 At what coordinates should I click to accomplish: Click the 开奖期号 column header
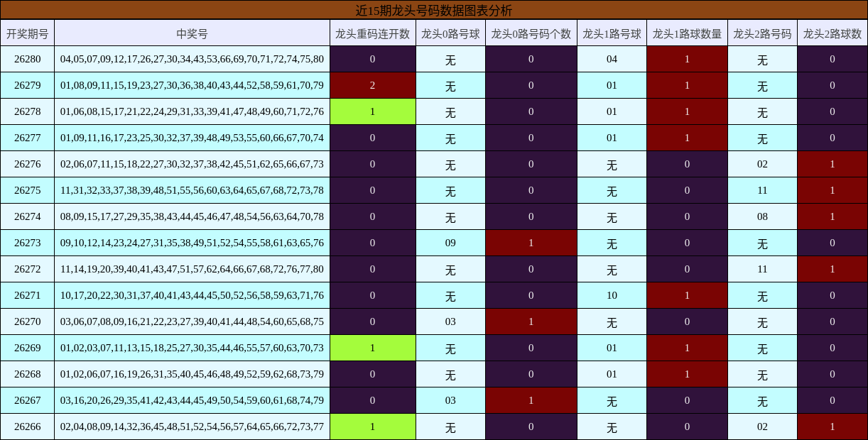pyautogui.click(x=27, y=33)
